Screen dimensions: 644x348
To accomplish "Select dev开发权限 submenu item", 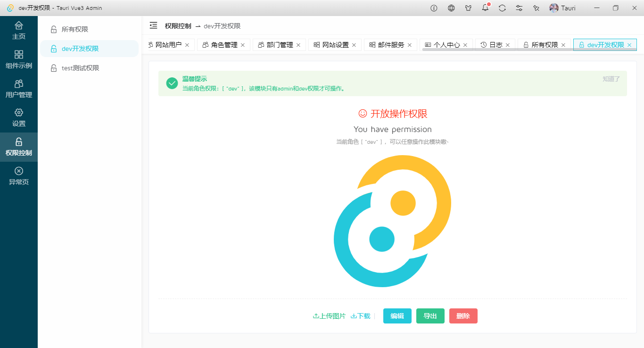I will click(90, 49).
